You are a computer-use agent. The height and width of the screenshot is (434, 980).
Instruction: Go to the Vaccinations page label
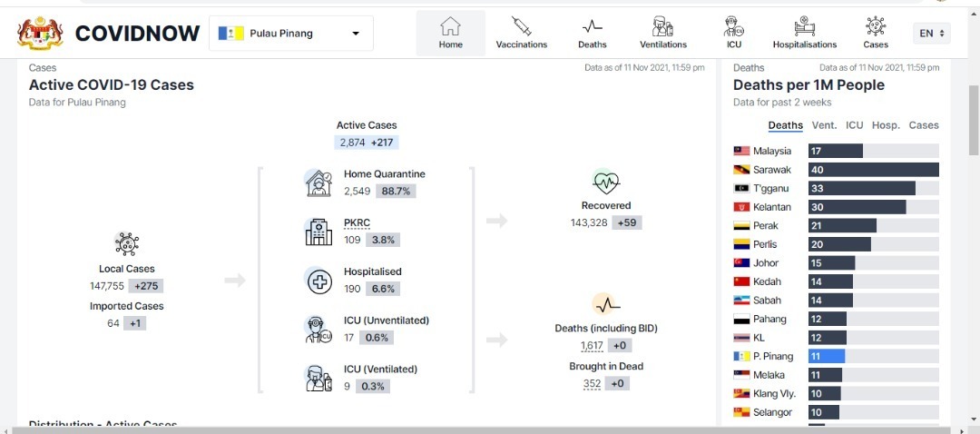pyautogui.click(x=521, y=44)
